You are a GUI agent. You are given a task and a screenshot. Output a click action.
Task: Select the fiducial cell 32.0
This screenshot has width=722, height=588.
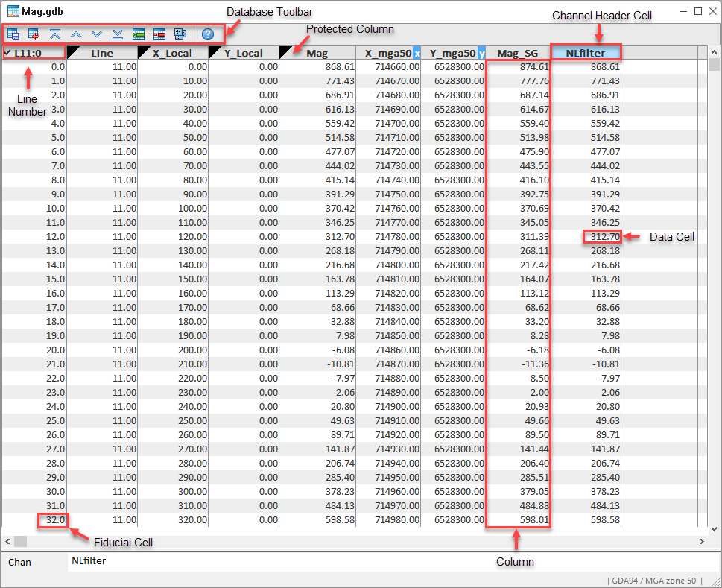tap(53, 519)
